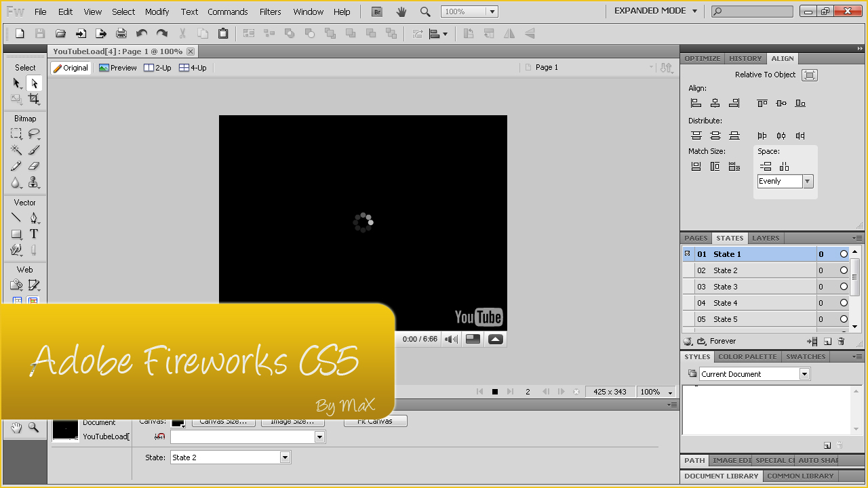Open the Filters menu

(270, 12)
